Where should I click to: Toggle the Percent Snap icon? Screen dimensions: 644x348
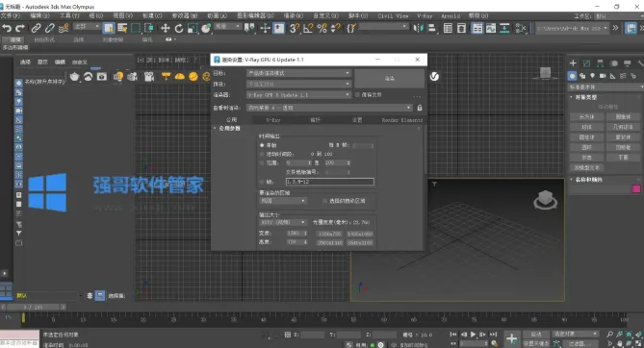pyautogui.click(x=322, y=28)
